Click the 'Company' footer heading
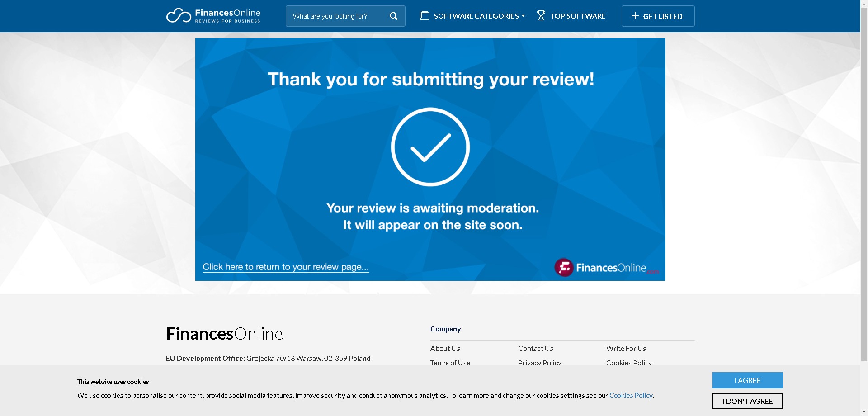The height and width of the screenshot is (416, 868). (x=445, y=329)
